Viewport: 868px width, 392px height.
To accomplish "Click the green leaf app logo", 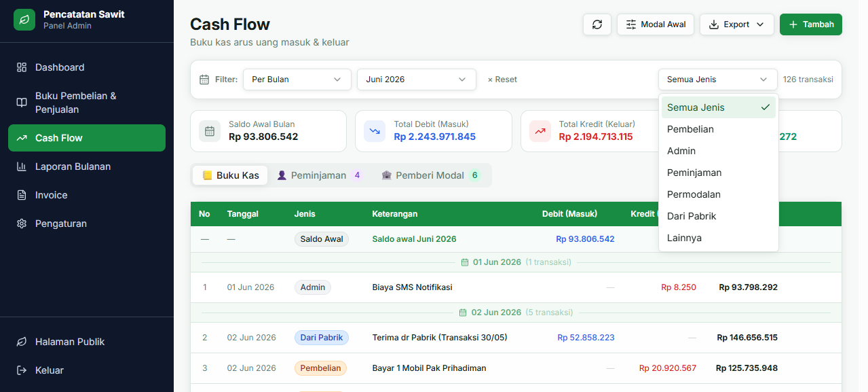I will tap(24, 20).
